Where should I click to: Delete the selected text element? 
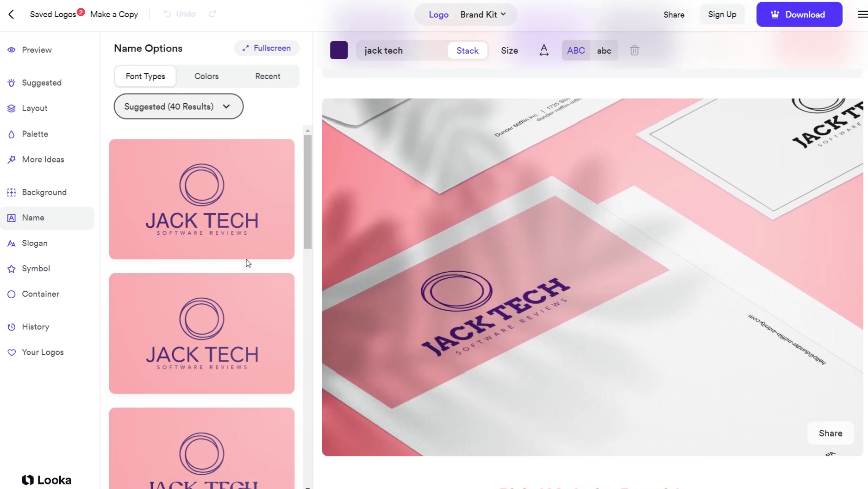[x=634, y=50]
